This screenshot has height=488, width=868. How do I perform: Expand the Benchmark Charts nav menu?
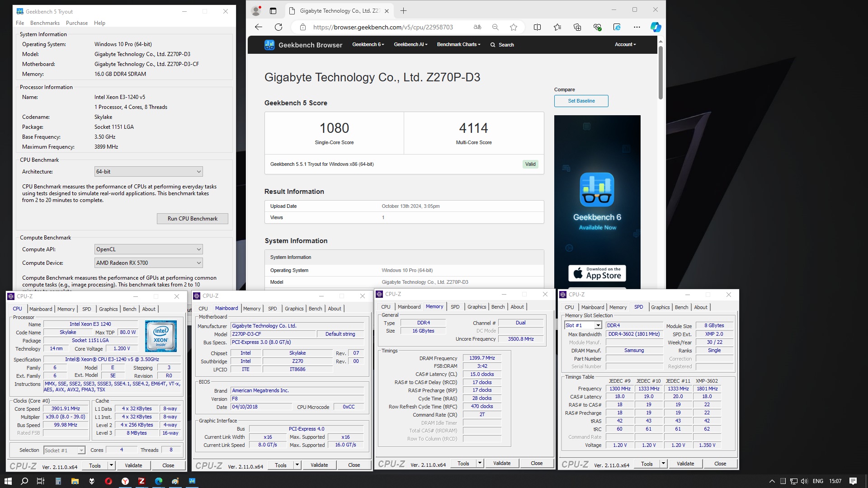(458, 45)
